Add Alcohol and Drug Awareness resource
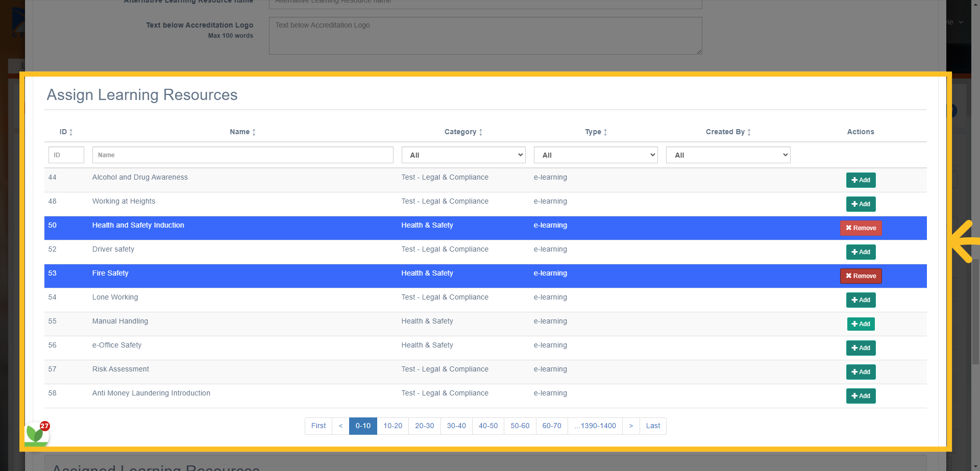 (x=861, y=180)
